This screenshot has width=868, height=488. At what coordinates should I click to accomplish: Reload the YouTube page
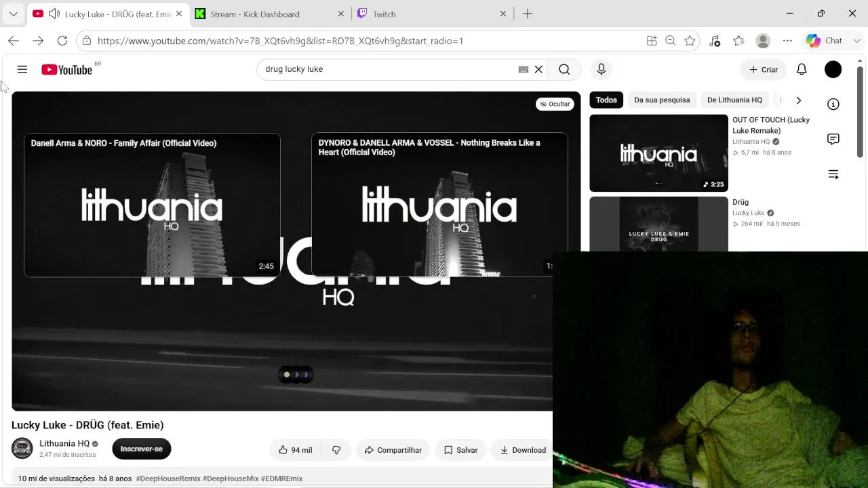62,41
